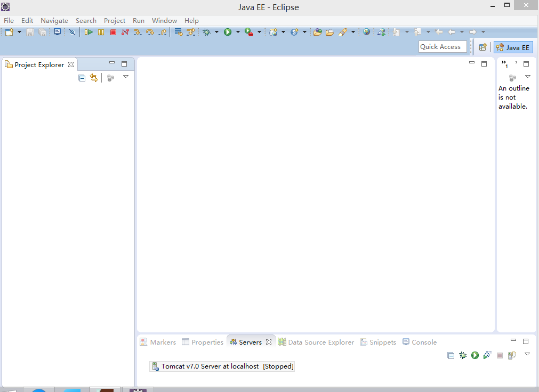Screen dimensions: 539x392
Task: Close the Project Explorer tab
Action: point(71,64)
